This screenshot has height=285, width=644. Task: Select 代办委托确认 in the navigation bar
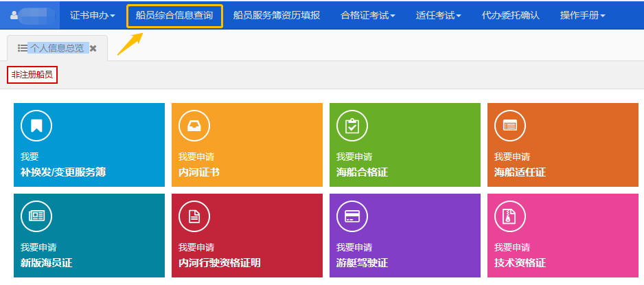[x=511, y=15]
